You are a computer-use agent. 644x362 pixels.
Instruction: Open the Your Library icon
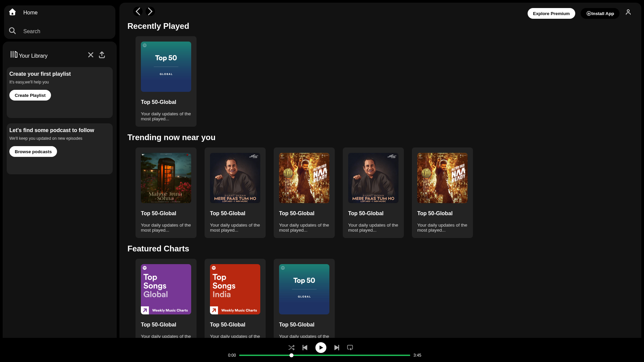point(14,54)
